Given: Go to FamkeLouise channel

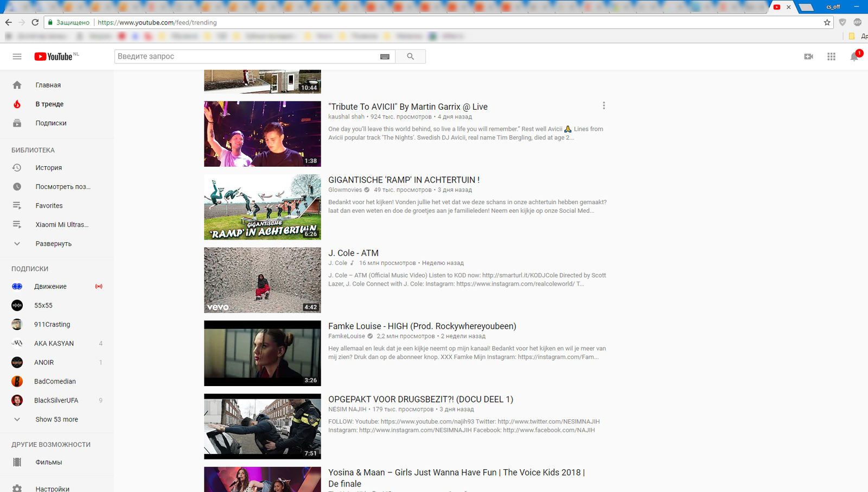Looking at the screenshot, I should [x=347, y=336].
